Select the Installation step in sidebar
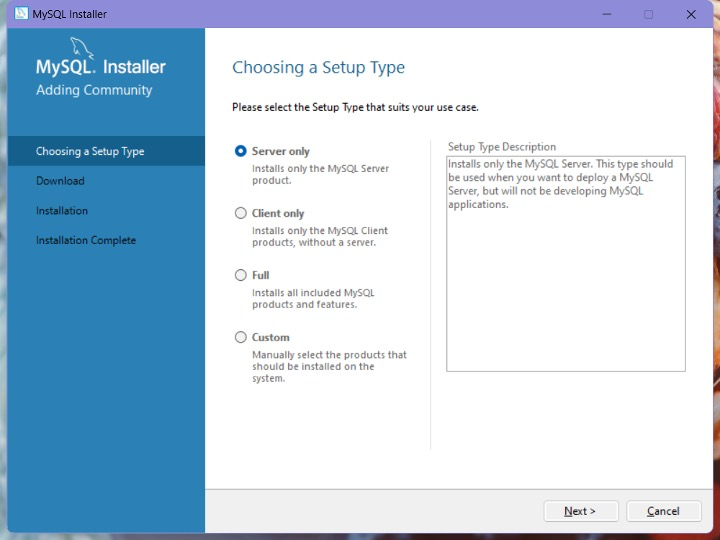This screenshot has width=720, height=540. click(x=62, y=211)
